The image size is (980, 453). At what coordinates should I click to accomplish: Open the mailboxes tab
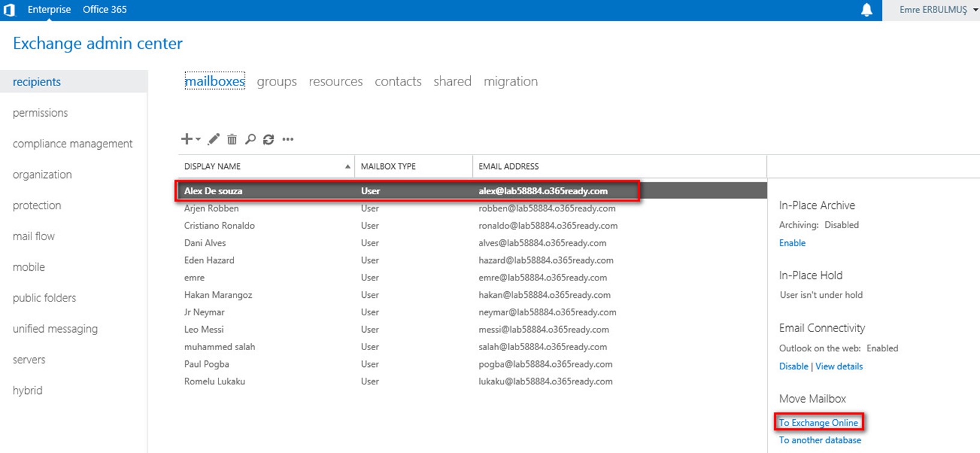215,81
